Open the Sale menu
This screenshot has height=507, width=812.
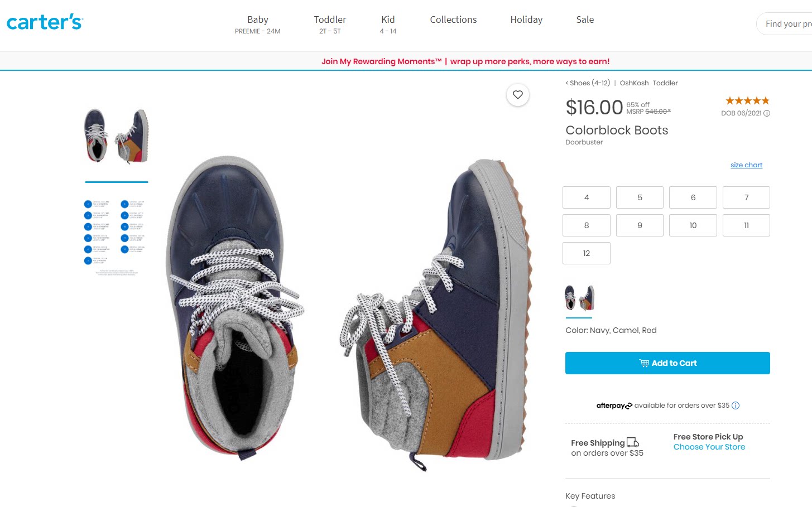(585, 20)
